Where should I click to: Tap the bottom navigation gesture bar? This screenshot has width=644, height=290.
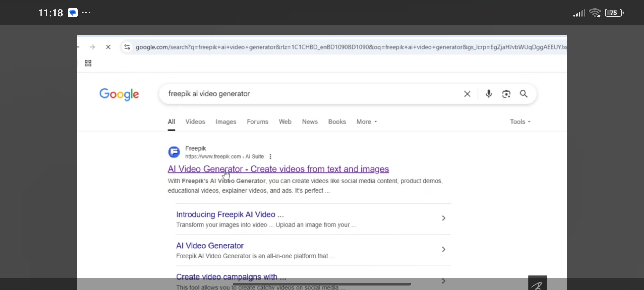322,284
